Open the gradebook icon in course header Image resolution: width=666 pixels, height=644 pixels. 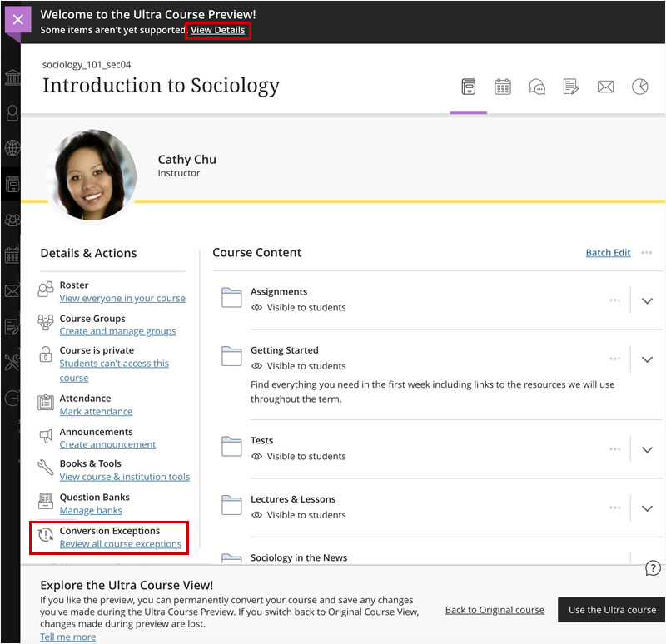tap(571, 87)
